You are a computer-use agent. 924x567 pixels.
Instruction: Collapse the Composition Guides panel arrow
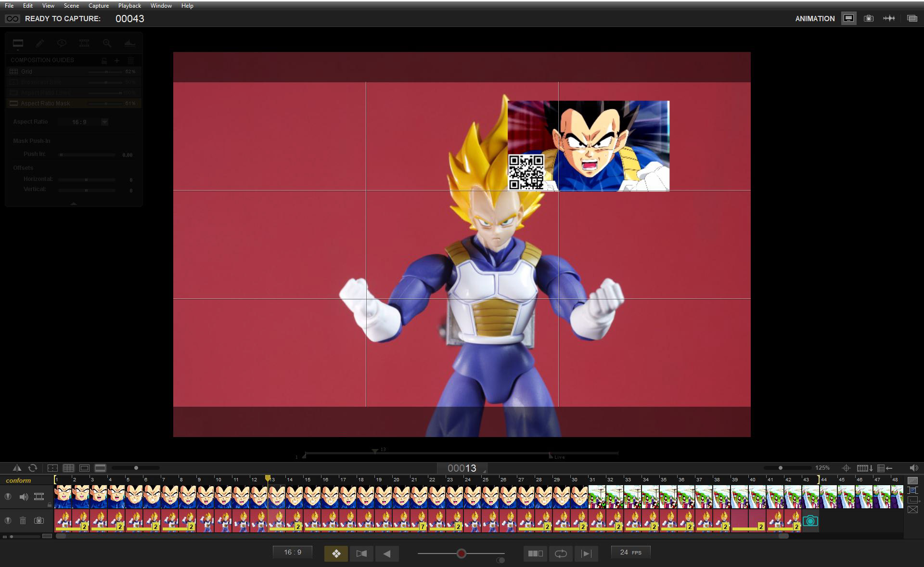click(x=74, y=204)
